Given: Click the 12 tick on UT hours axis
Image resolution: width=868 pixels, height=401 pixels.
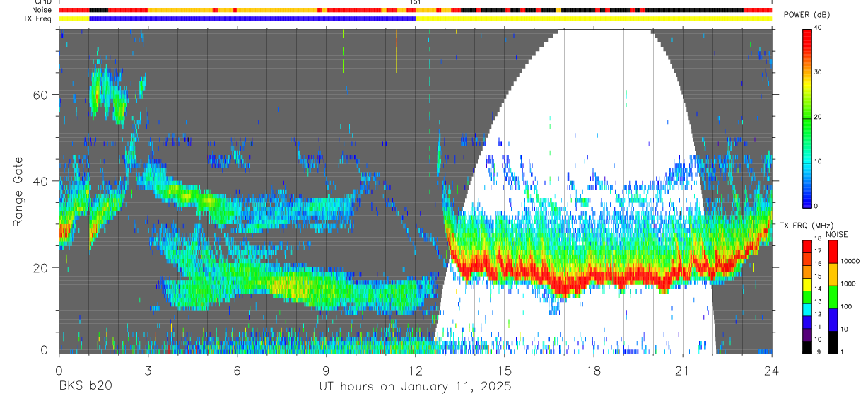Looking at the screenshot, I should [416, 371].
